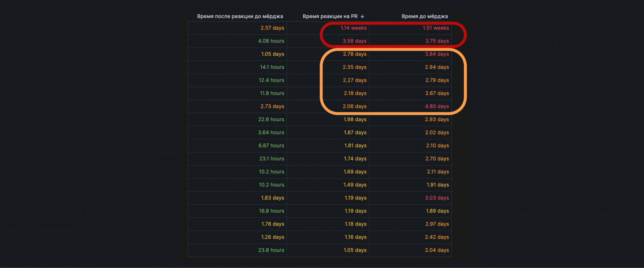Click the 3.58 days value
The width and height of the screenshot is (644, 268).
[x=355, y=41]
